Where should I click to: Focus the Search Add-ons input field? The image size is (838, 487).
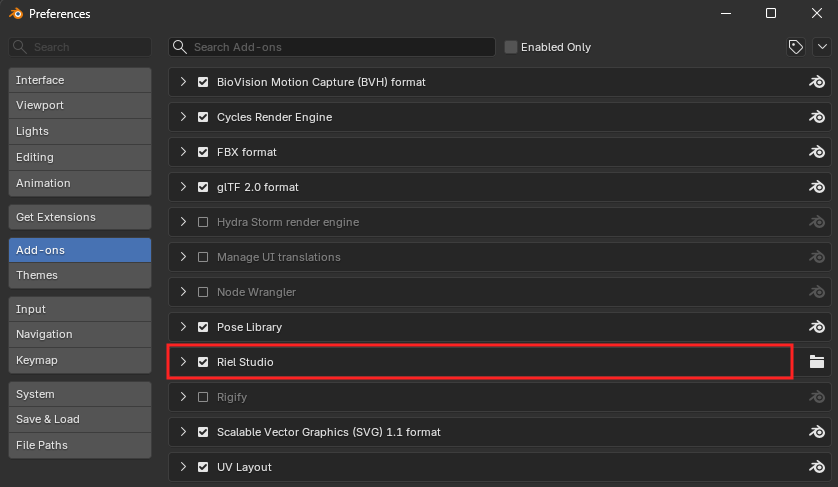click(x=331, y=47)
